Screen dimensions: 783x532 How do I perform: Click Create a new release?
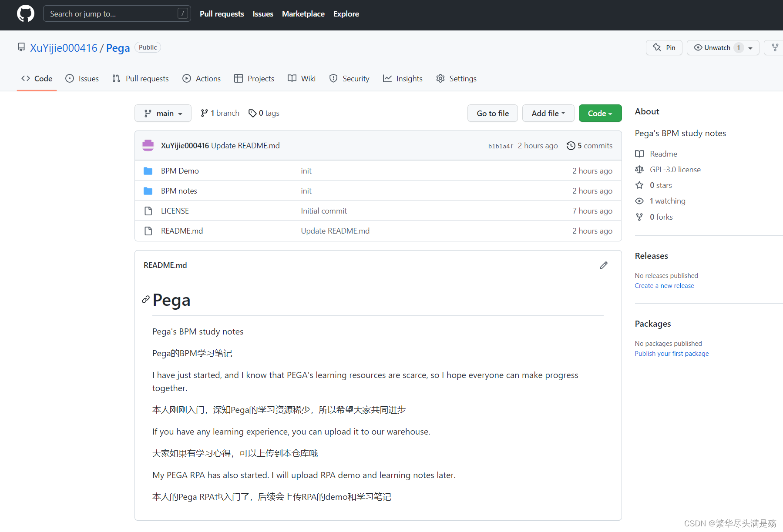pos(664,286)
